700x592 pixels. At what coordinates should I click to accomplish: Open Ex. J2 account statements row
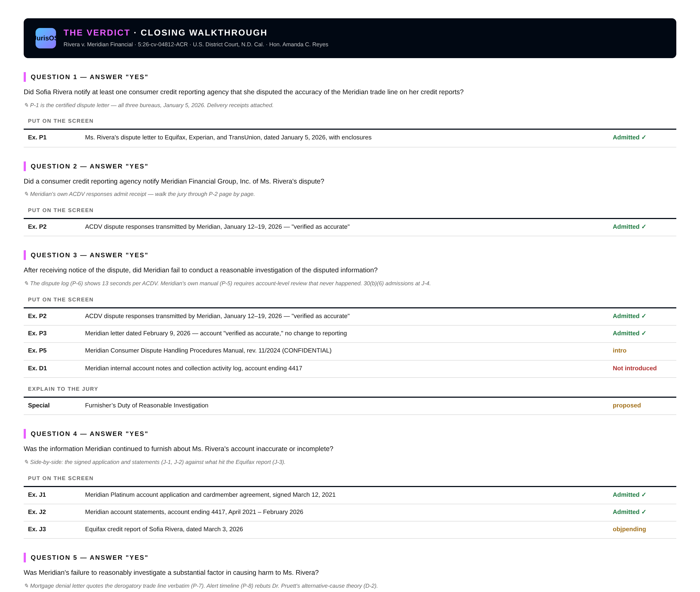349,512
